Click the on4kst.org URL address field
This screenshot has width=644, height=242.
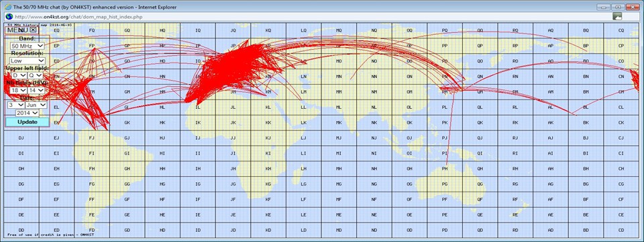coord(312,16)
